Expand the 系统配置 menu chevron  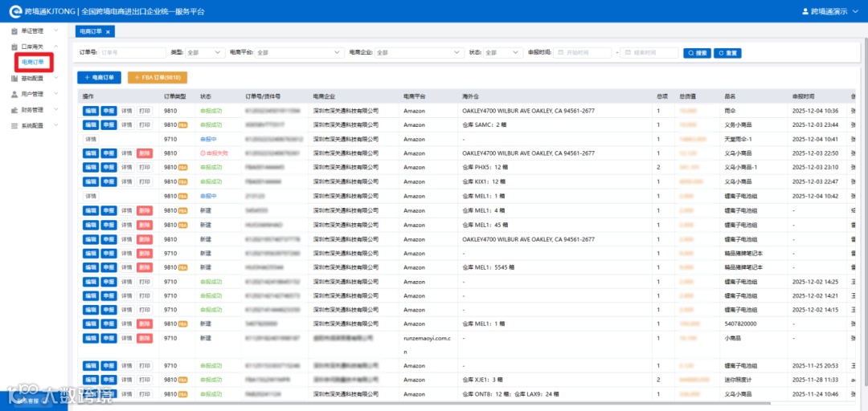point(56,125)
